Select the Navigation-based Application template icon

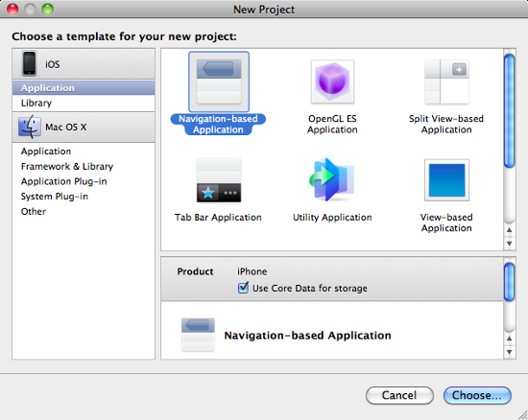[x=219, y=82]
